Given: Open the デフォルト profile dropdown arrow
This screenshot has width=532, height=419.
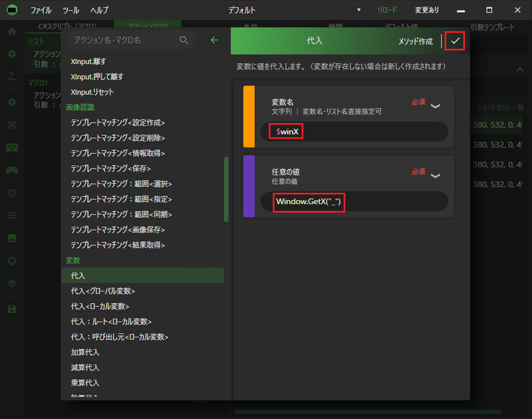Looking at the screenshot, I should (x=358, y=10).
